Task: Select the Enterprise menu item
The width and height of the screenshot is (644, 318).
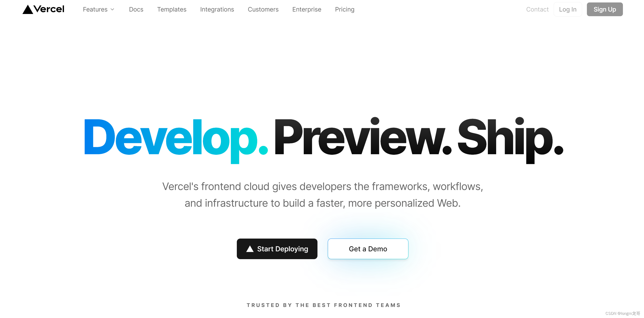Action: coord(306,9)
